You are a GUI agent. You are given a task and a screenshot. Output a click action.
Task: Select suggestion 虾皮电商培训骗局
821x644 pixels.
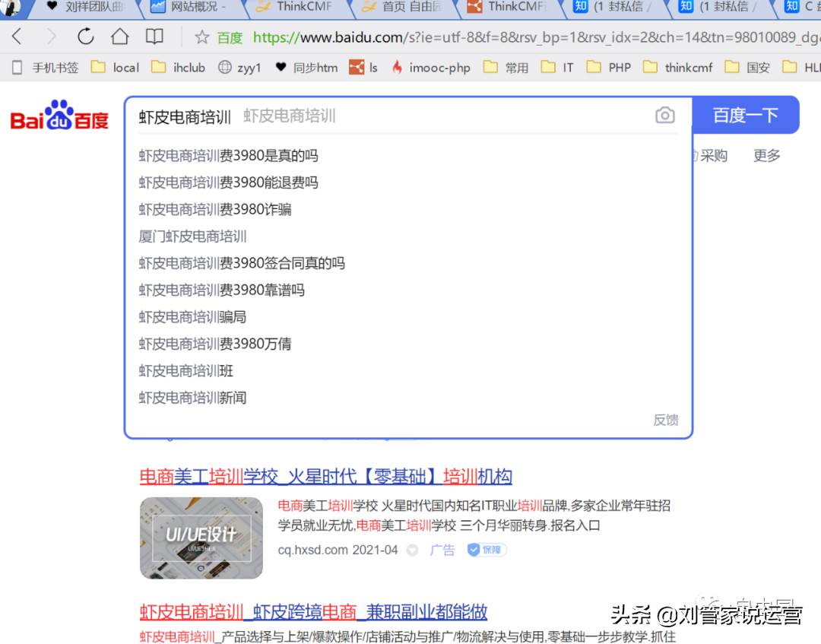pos(192,317)
